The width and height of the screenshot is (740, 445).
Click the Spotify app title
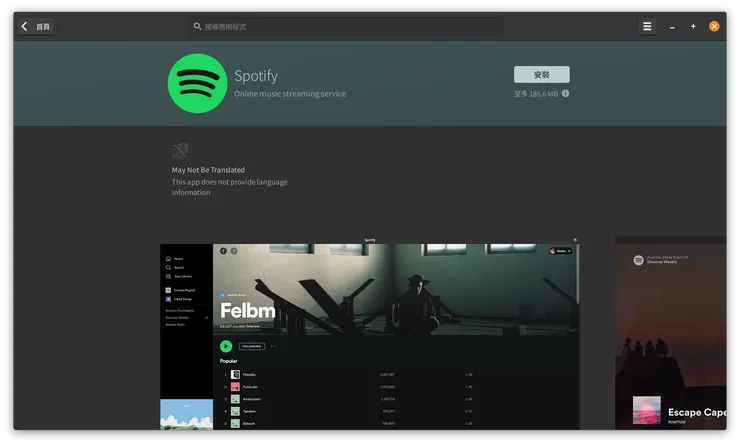pyautogui.click(x=256, y=76)
